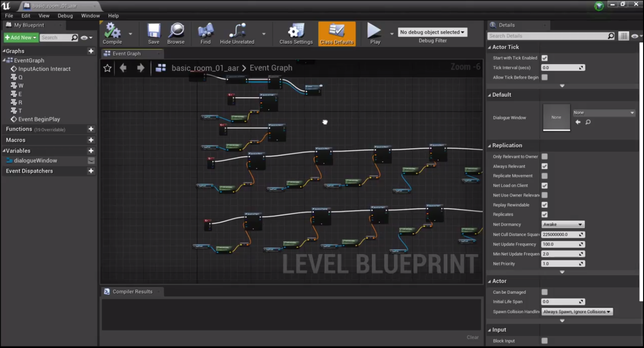Toggle the Replicates checkbox
Screen dimensions: 644x348
click(544, 214)
